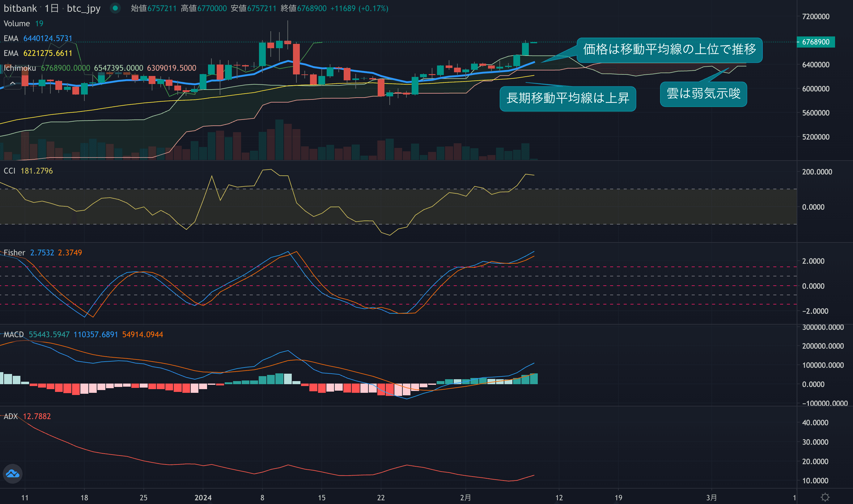Select callout '雲は弱気示唆'
Viewport: 853px width, 504px height.
pos(703,94)
